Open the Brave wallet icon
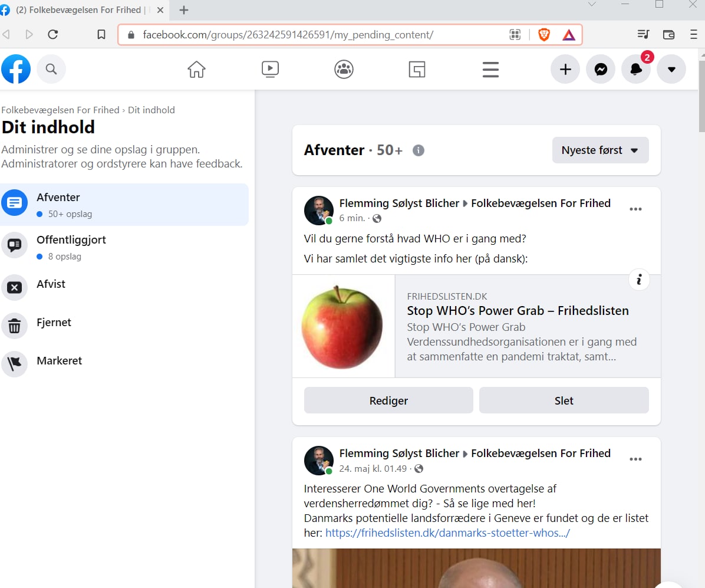Image resolution: width=705 pixels, height=588 pixels. 668,35
